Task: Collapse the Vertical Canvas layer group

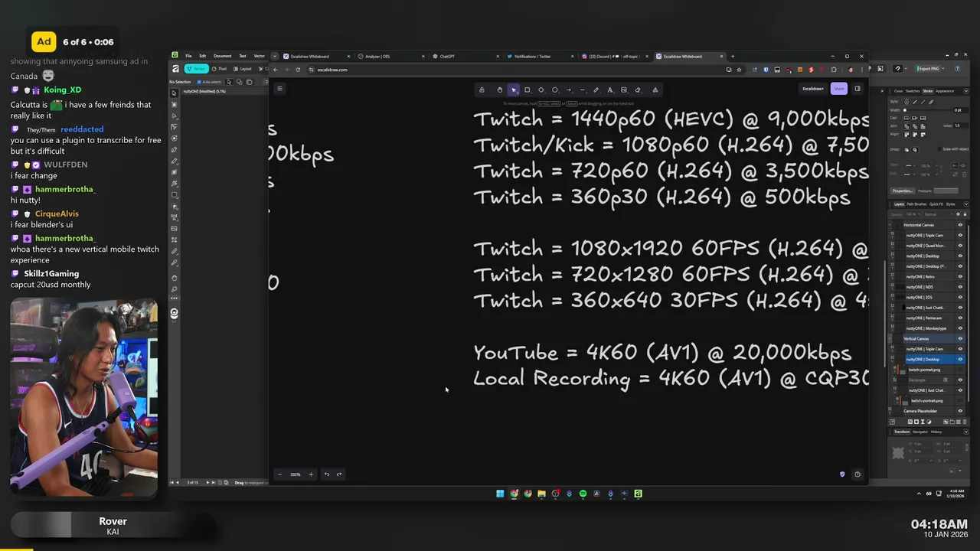Action: tap(890, 338)
